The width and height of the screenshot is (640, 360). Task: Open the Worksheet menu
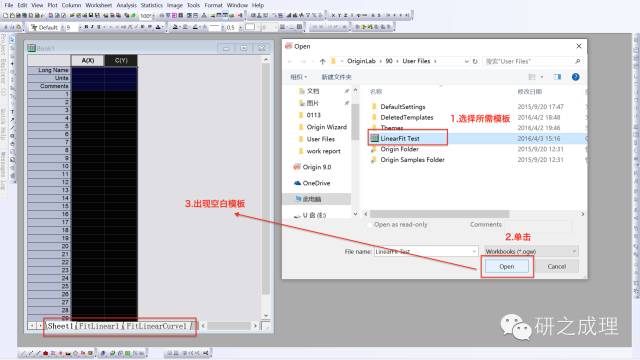pos(99,5)
